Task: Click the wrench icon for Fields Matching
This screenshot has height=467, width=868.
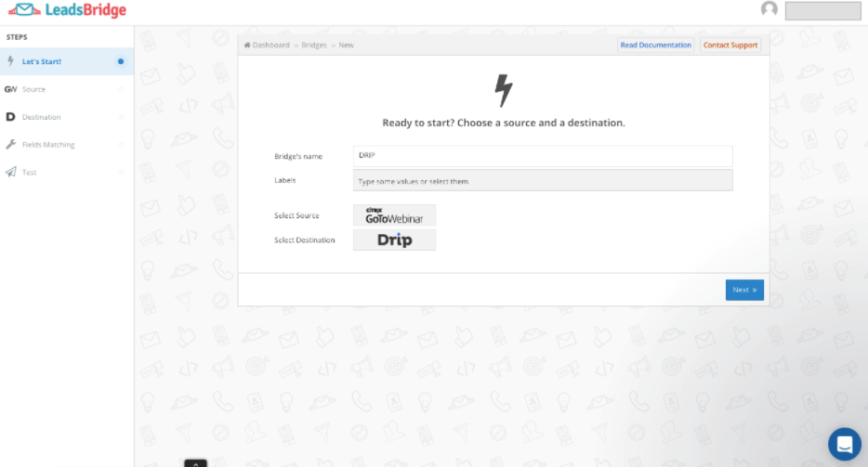Action: coord(10,145)
